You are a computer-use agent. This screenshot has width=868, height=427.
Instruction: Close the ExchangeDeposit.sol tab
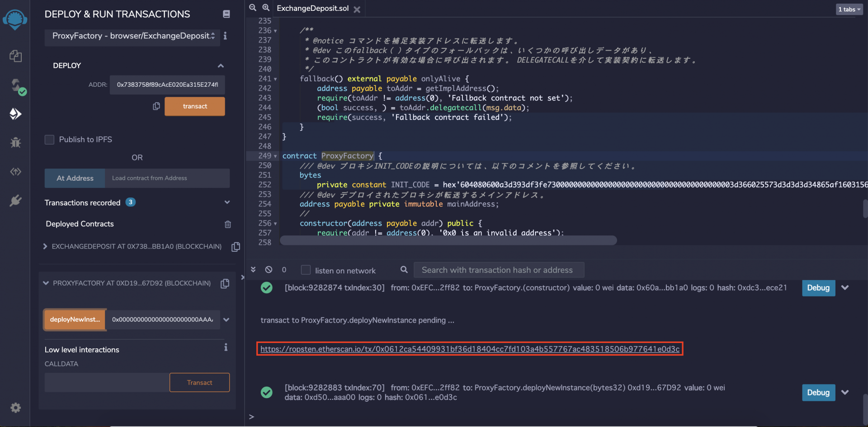coord(357,9)
